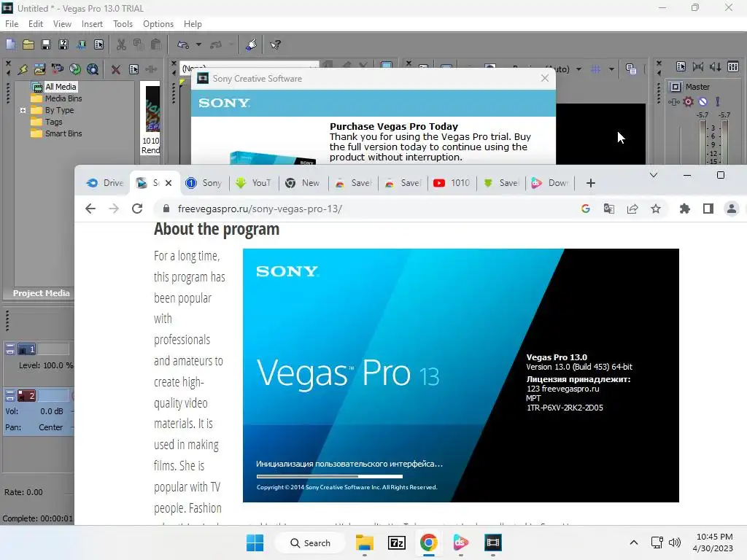Open the Tools menu
Image resolution: width=747 pixels, height=560 pixels.
point(123,24)
